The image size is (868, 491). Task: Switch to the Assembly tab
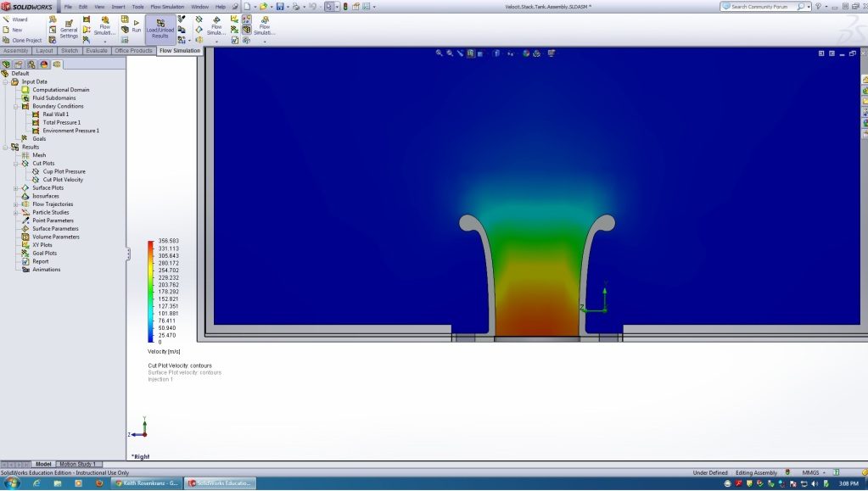16,50
